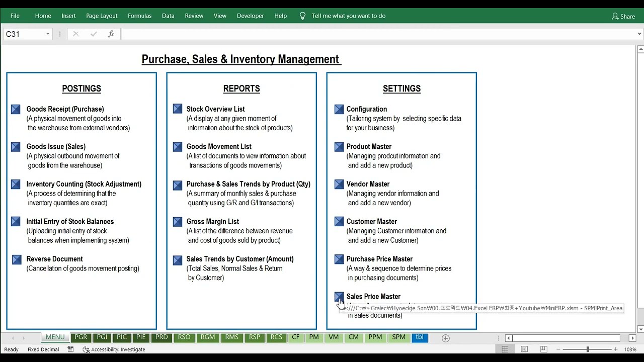Select the RSO sheet tab
This screenshot has height=362, width=644.
[184, 337]
